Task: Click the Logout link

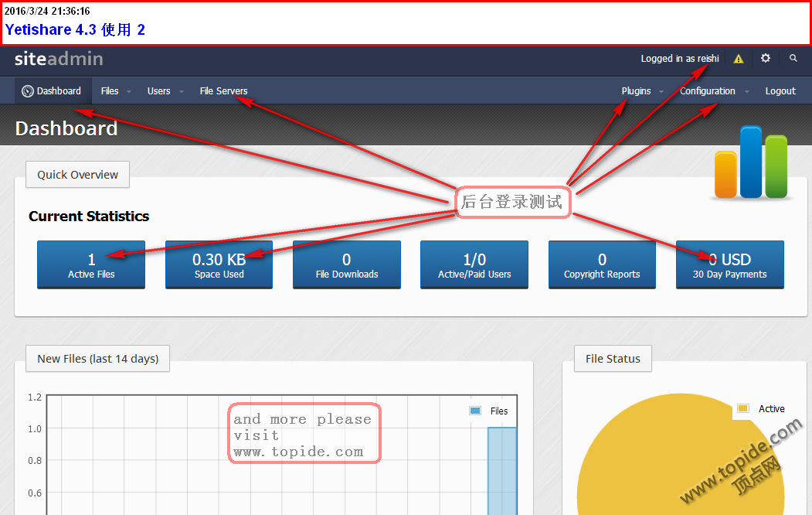Action: pyautogui.click(x=780, y=90)
